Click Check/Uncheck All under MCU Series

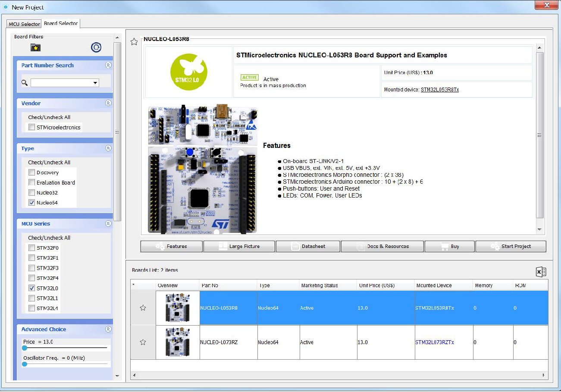point(49,238)
